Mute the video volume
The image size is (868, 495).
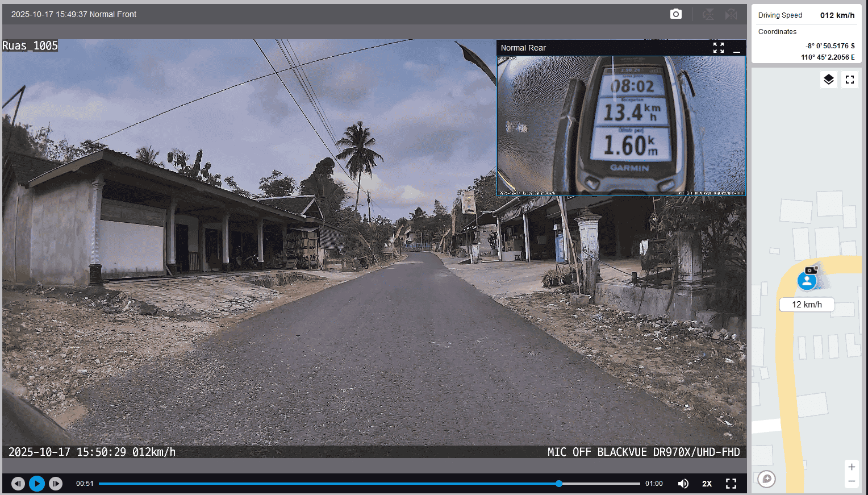(683, 484)
